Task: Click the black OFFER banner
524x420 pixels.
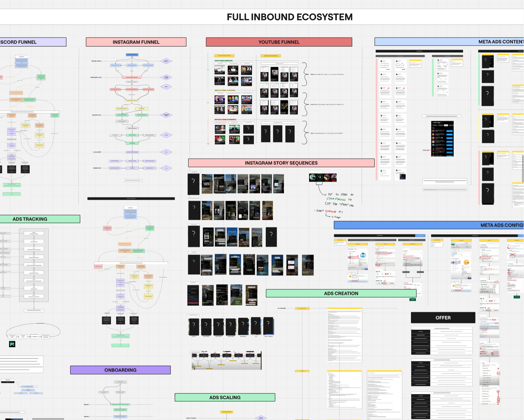Action: 443,318
